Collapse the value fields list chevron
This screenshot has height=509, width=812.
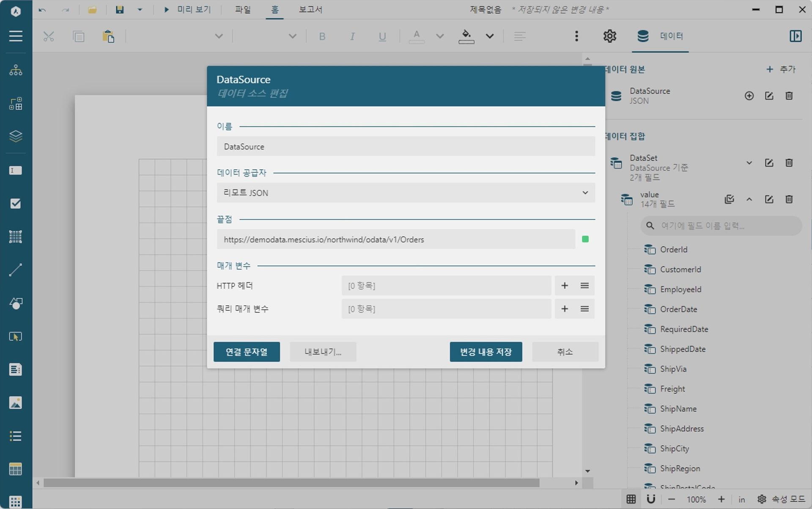(x=749, y=200)
